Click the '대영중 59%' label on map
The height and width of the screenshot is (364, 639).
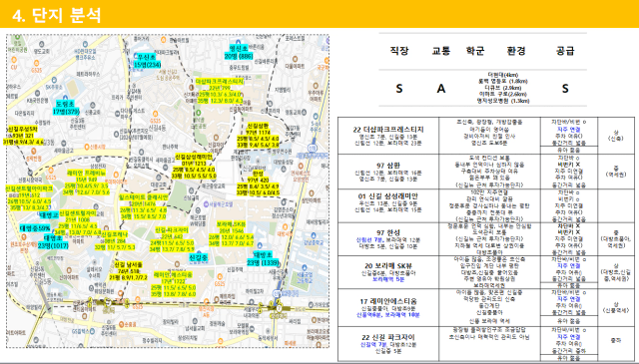35,228
